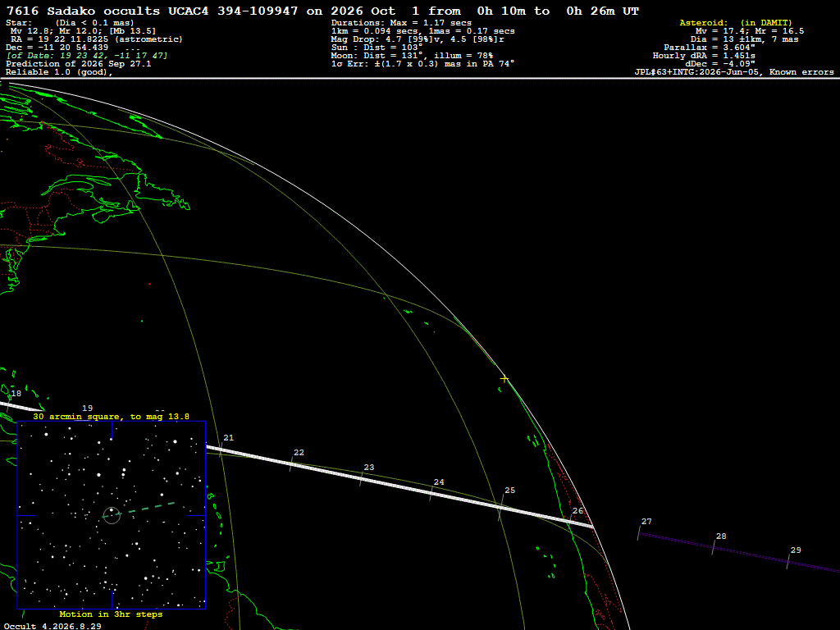Click the yellow 'Asteroid: (in DAMIT)' heading

pyautogui.click(x=736, y=22)
